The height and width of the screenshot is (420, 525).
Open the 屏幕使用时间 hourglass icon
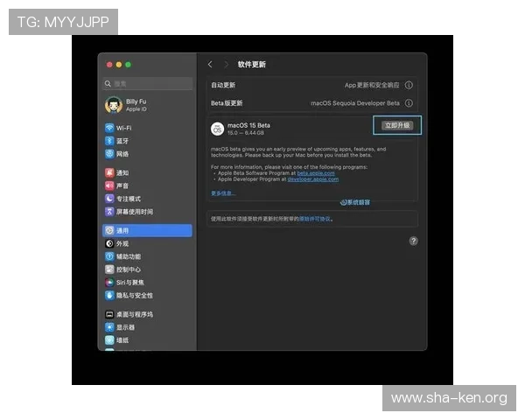109,212
